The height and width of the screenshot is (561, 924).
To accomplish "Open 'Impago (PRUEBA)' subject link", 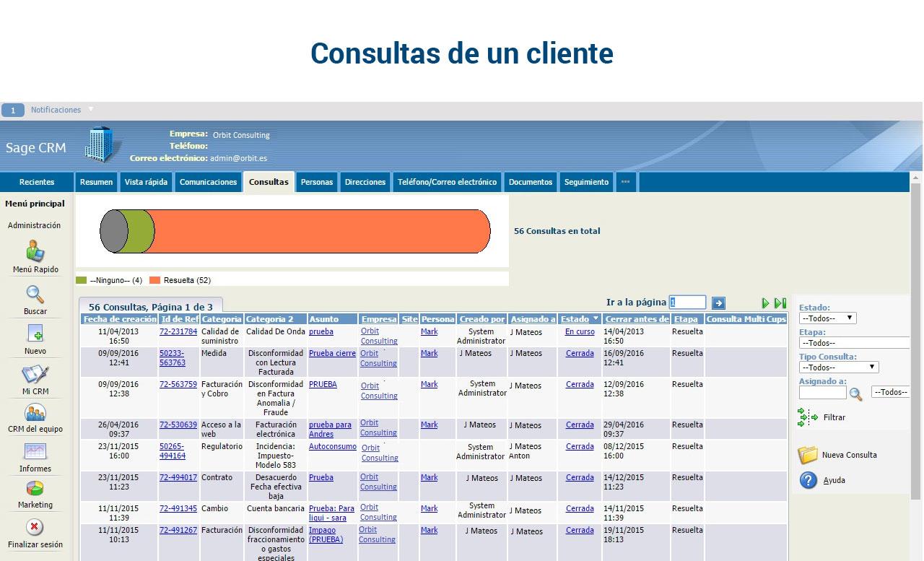I will pos(326,535).
